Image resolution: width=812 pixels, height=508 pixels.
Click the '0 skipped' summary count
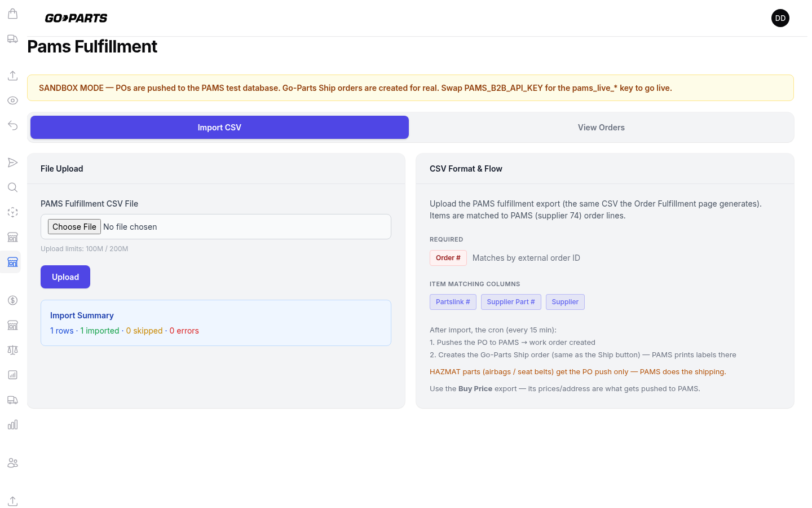coord(144,331)
